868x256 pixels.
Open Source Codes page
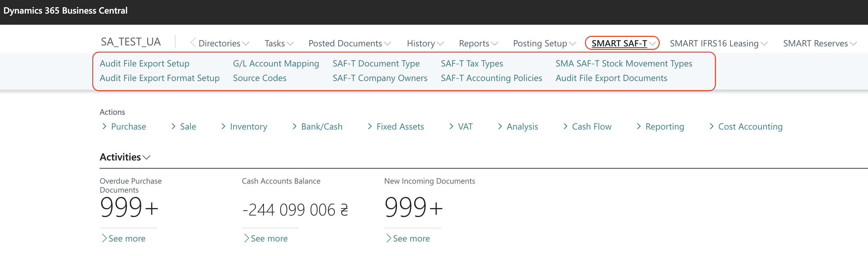(260, 78)
